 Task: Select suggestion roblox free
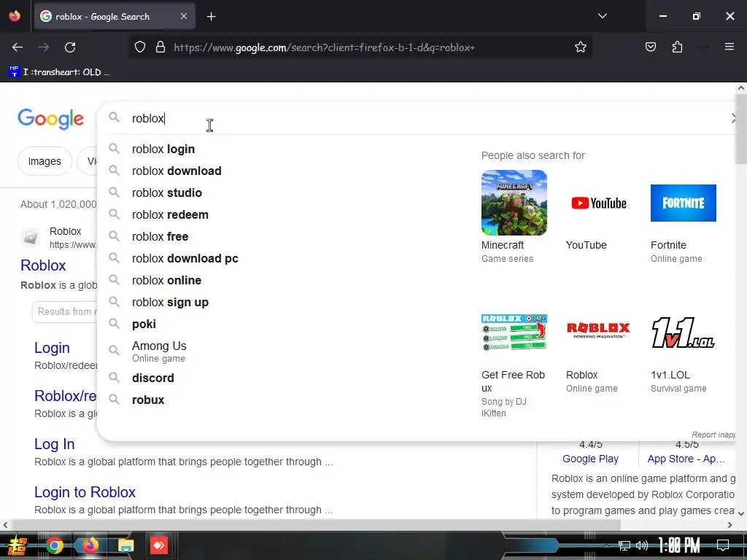click(x=160, y=237)
